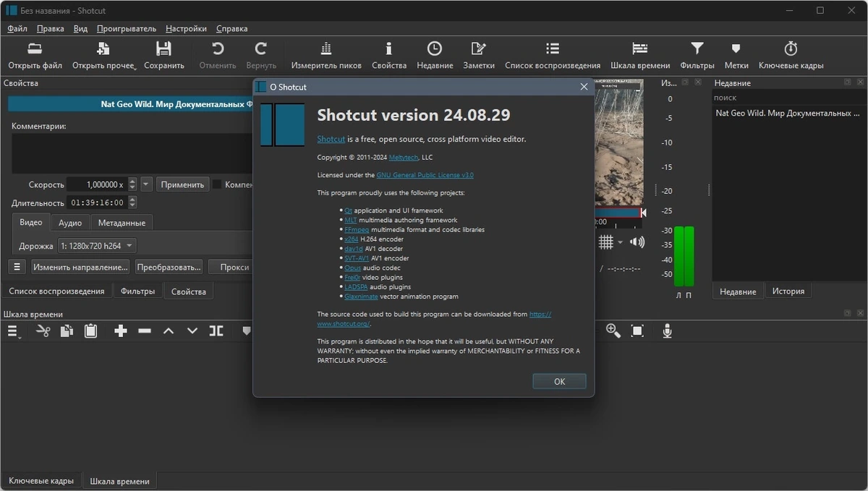Click the timeline zoom in magnifier
Image resolution: width=868 pixels, height=491 pixels.
coord(613,331)
